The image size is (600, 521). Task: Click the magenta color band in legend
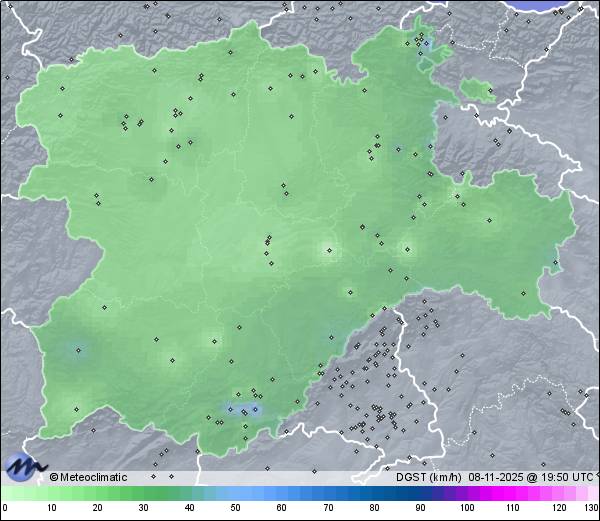(x=510, y=493)
